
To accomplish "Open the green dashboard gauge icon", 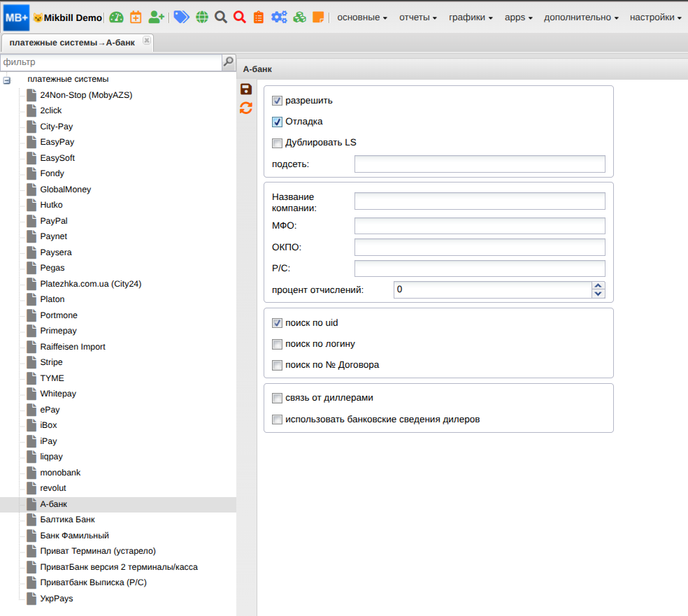I will pyautogui.click(x=116, y=17).
